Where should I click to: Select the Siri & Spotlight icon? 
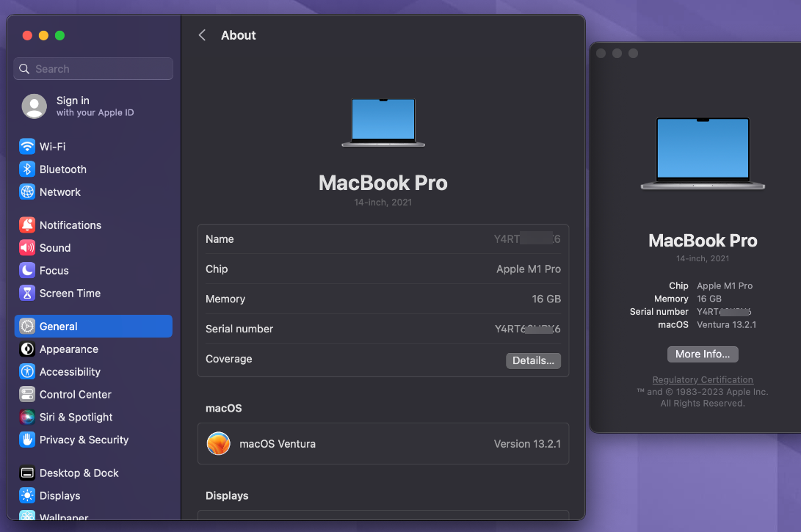pos(27,417)
